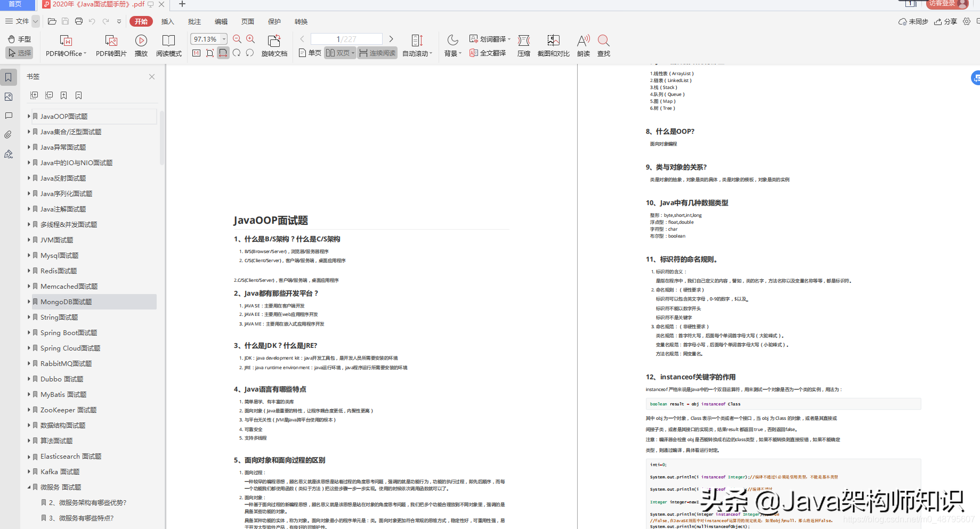Undo the last action

click(92, 21)
